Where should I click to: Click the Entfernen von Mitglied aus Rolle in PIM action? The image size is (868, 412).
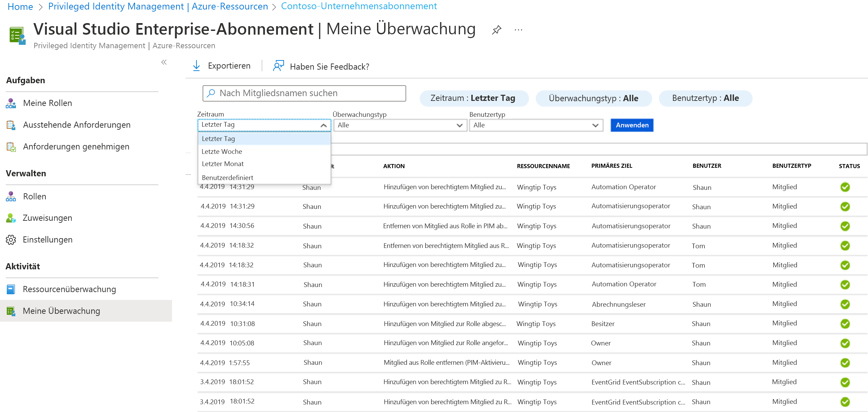coord(445,226)
